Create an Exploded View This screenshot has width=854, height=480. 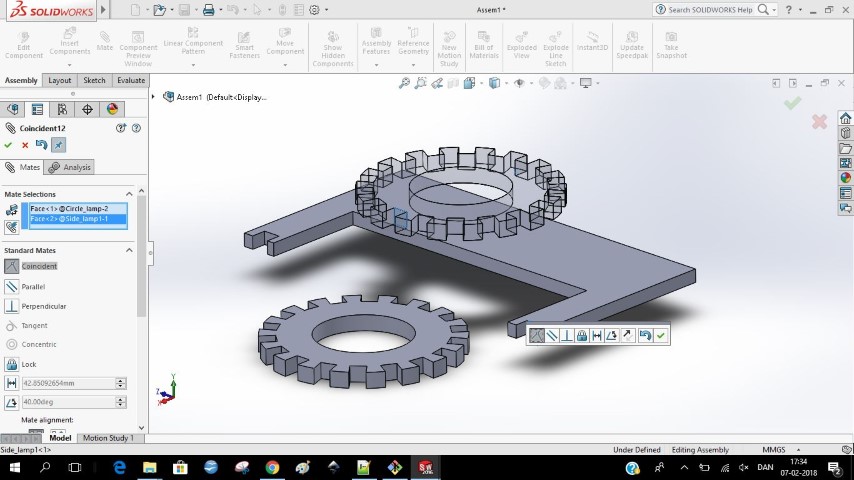tap(521, 45)
